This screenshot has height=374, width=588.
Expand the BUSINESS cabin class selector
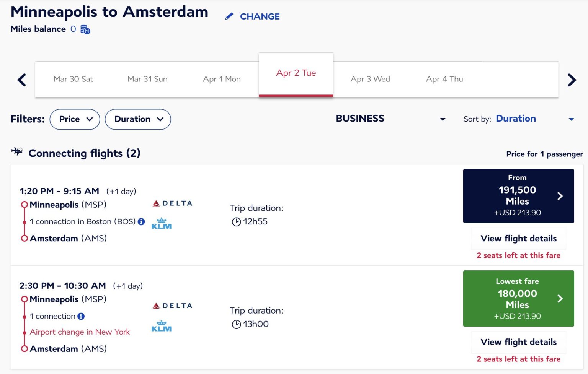[x=390, y=119]
